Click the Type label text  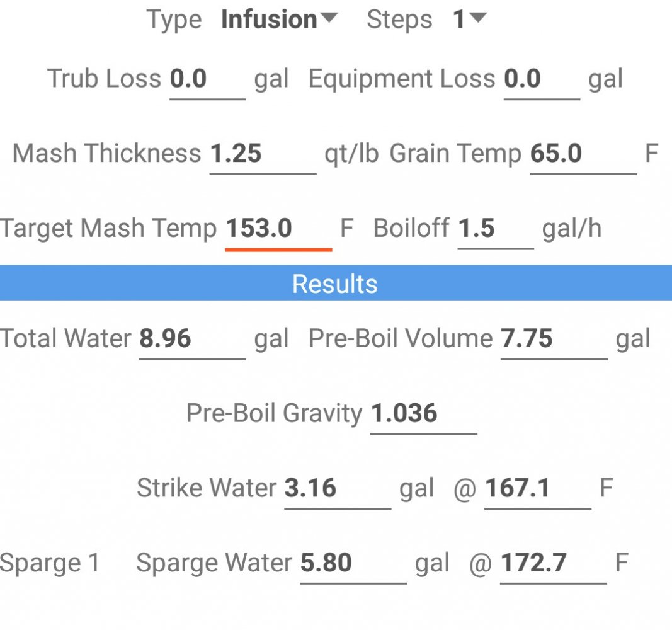click(x=174, y=20)
